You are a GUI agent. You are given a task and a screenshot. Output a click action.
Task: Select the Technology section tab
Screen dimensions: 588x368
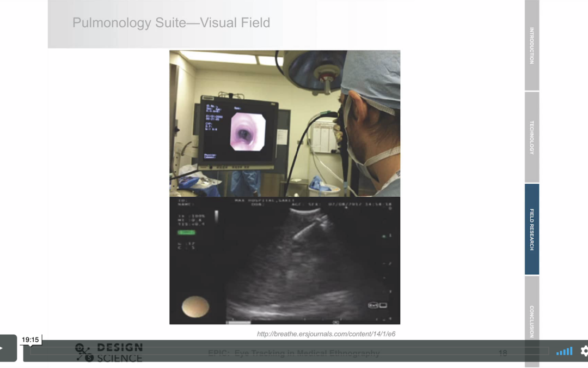[x=532, y=137]
